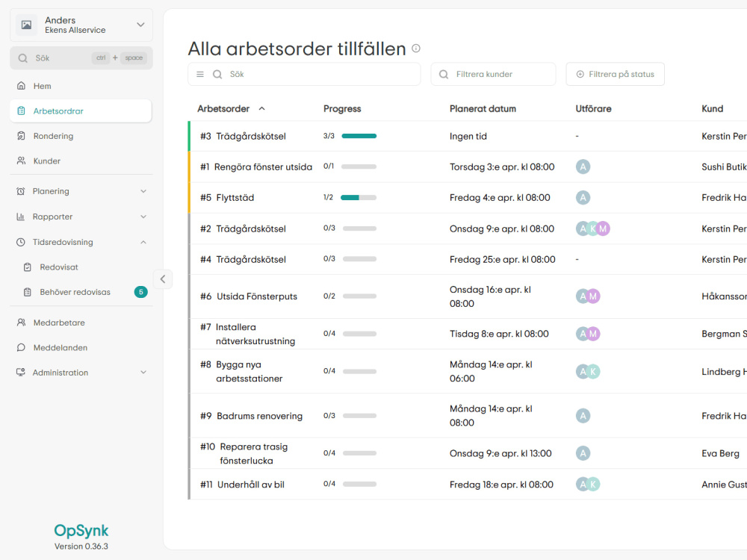
Task: Open work order #9 Badrums renovering
Action: tap(251, 416)
